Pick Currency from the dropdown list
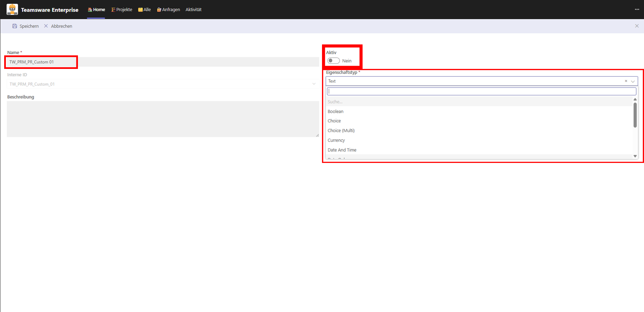 [x=336, y=140]
